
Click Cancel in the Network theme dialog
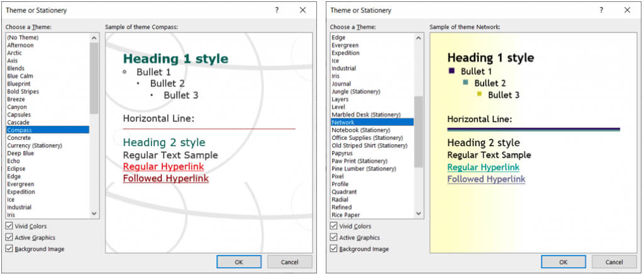pos(614,261)
